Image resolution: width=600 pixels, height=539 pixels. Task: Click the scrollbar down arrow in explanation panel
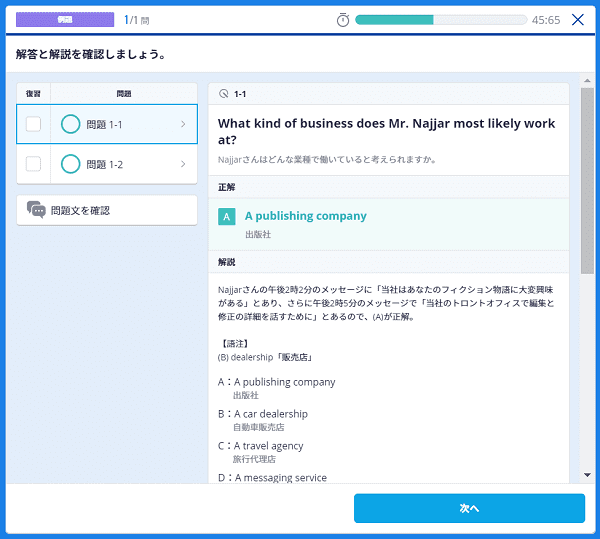587,474
